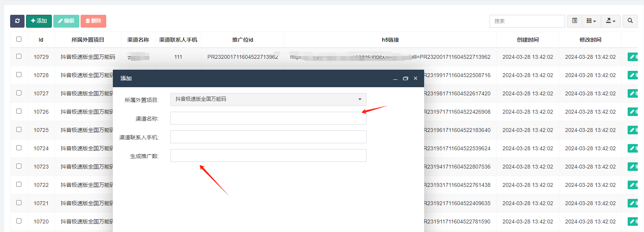Click the edit pencil icon for row 10724
Screen dimensions: 644x232
coord(633,148)
